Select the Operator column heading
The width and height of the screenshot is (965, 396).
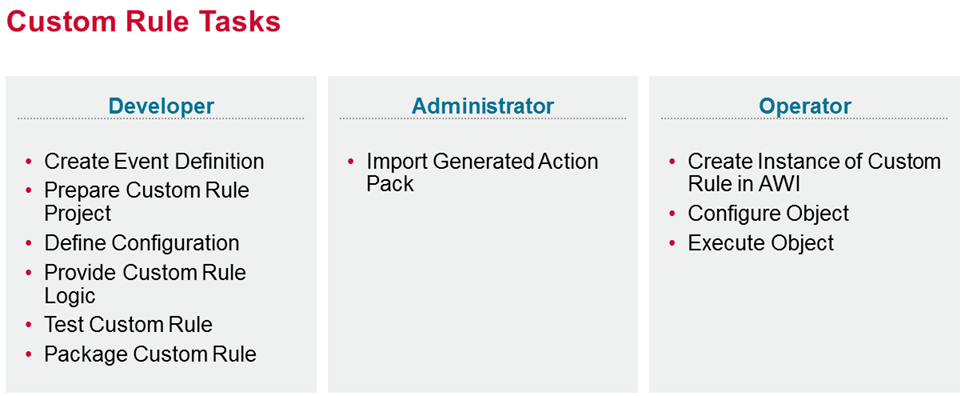[x=805, y=106]
